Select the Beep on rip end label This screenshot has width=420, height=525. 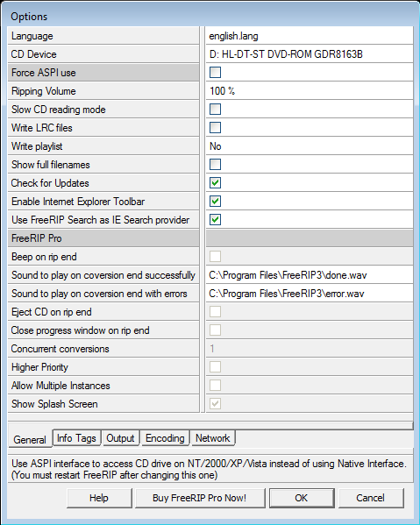click(103, 257)
